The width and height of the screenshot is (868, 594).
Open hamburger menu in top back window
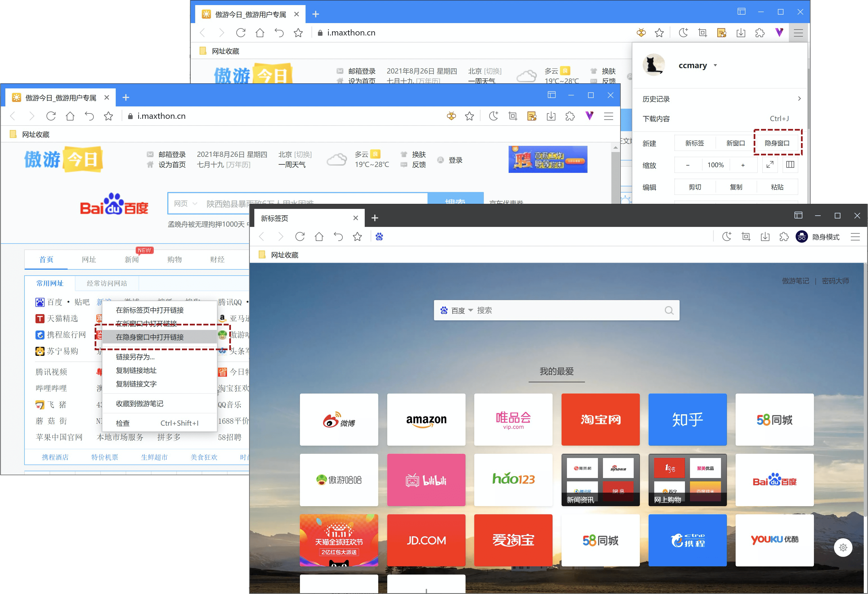pyautogui.click(x=798, y=33)
